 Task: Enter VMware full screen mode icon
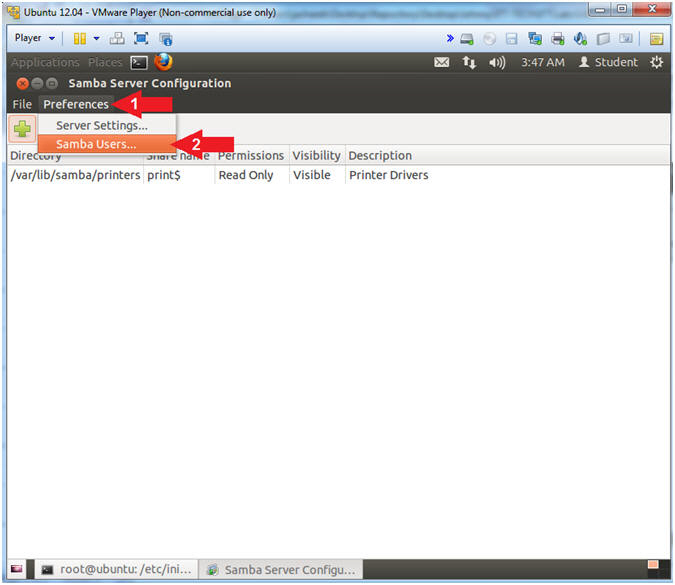coord(141,39)
